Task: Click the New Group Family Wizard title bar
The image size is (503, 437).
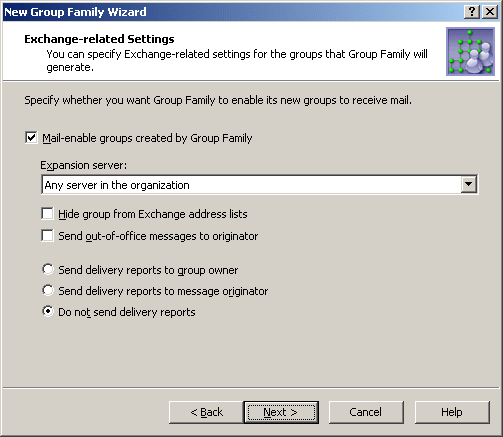Action: [x=233, y=12]
